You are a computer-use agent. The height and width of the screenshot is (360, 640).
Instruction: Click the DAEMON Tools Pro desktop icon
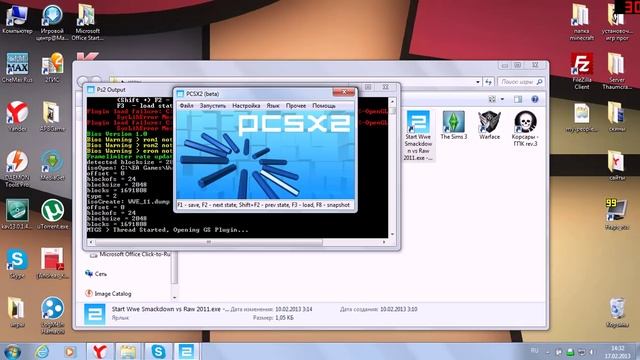pyautogui.click(x=17, y=169)
